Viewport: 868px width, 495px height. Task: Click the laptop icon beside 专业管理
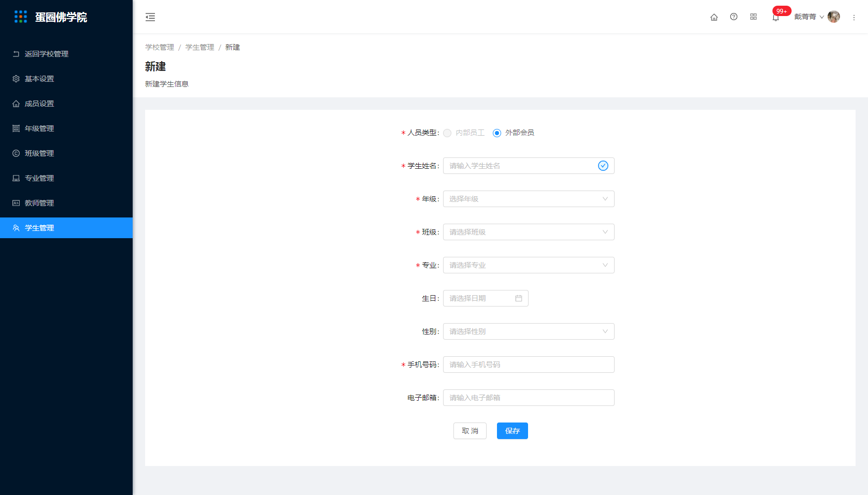(x=16, y=178)
